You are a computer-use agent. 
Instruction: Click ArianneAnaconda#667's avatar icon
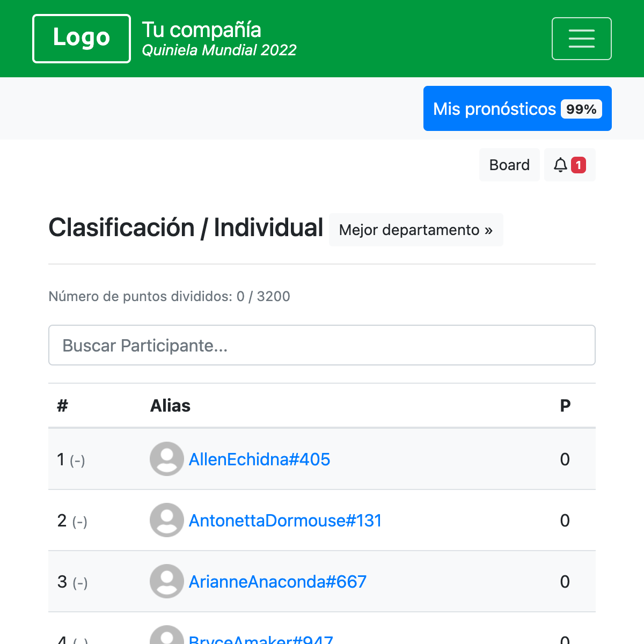tap(166, 581)
